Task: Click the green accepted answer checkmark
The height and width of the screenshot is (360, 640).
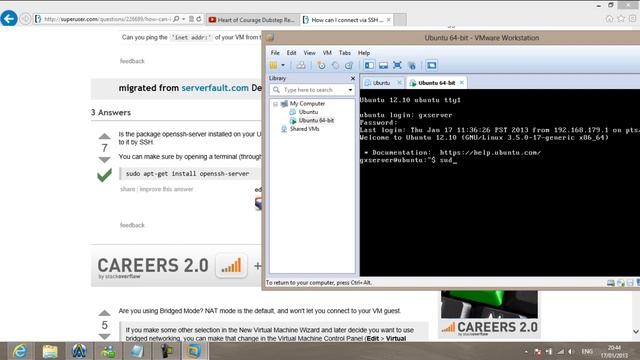Action: click(x=104, y=176)
